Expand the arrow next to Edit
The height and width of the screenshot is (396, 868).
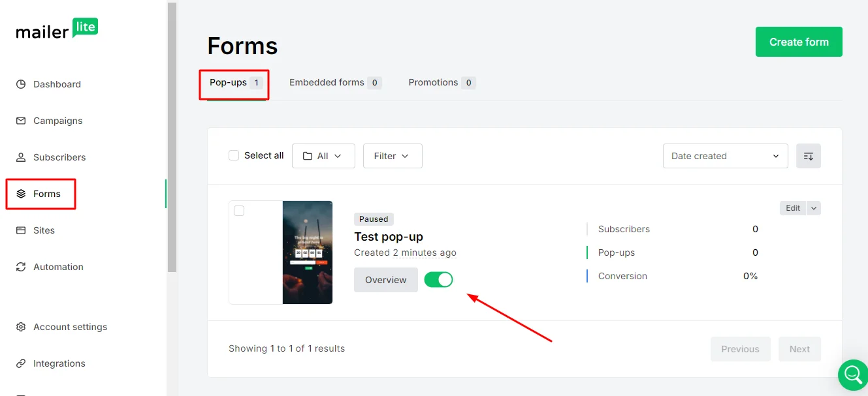point(814,208)
